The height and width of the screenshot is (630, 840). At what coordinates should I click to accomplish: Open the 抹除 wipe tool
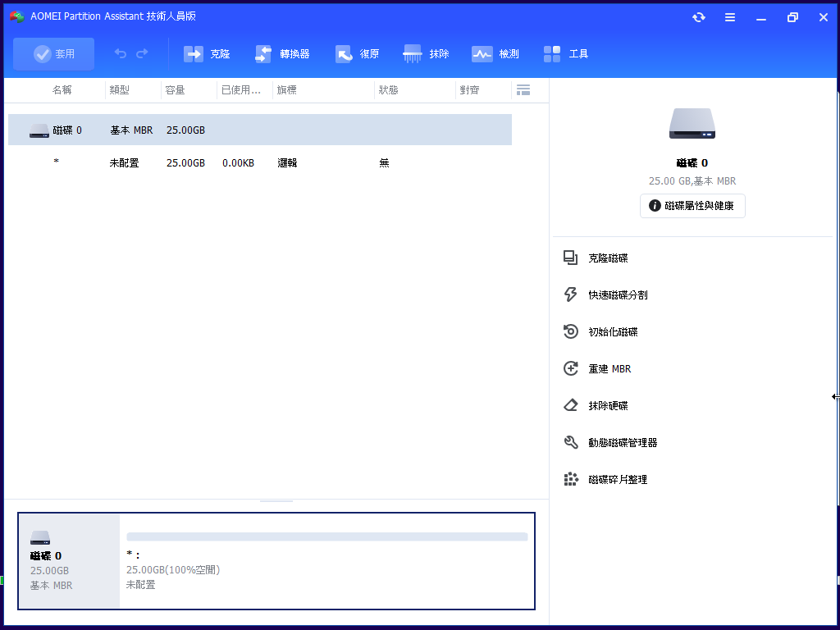click(426, 53)
